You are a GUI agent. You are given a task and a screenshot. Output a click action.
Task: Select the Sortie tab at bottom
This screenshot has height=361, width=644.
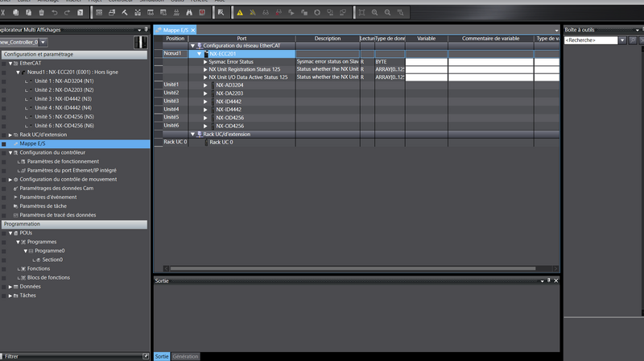pos(162,356)
